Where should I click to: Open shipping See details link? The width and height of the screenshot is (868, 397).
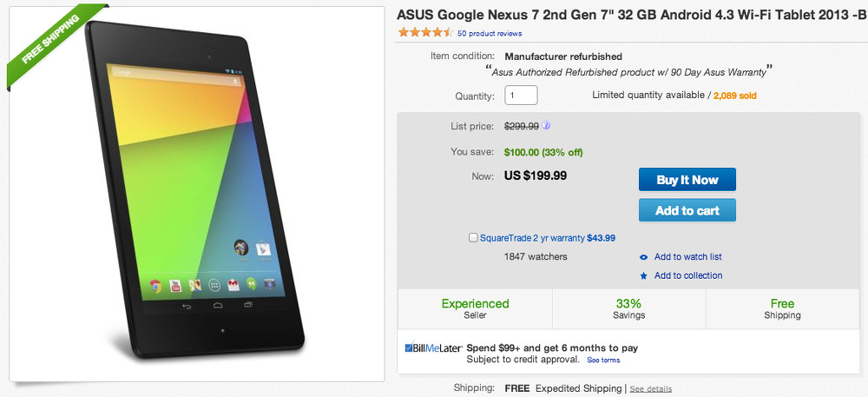pyautogui.click(x=650, y=388)
